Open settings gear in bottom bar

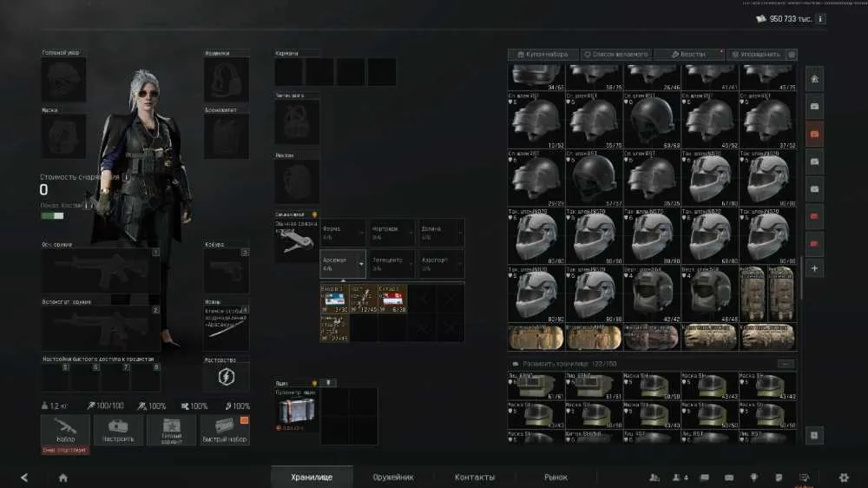point(844,477)
